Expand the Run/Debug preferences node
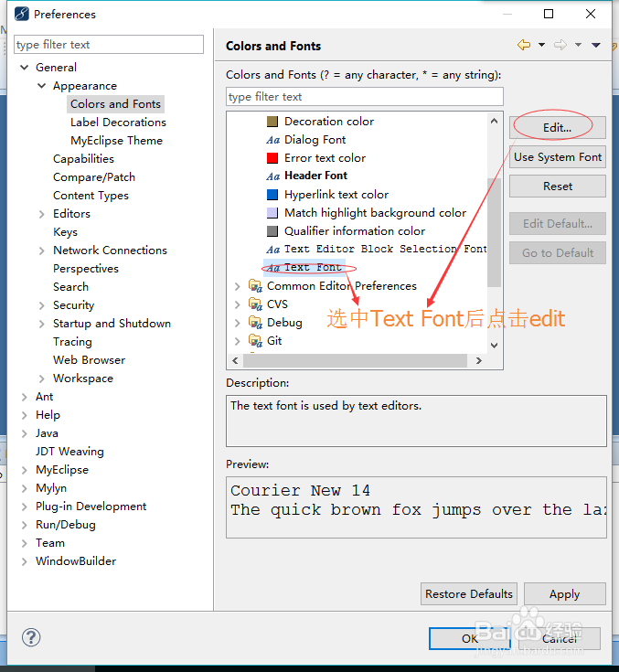Viewport: 619px width, 672px height. click(25, 525)
